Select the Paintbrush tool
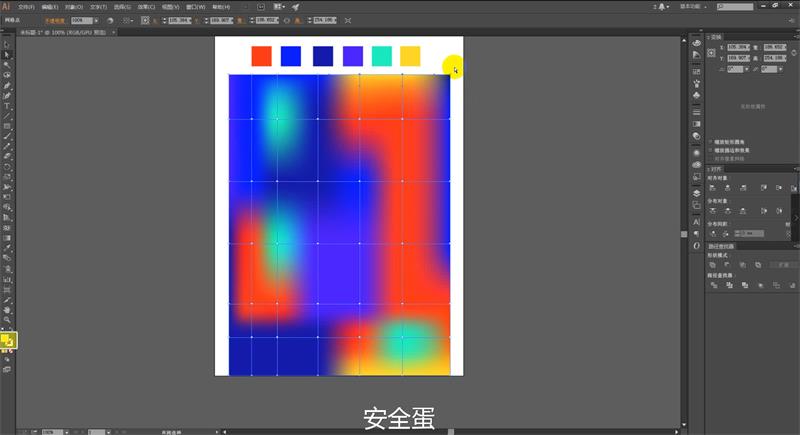800x435 pixels. pos(7,136)
